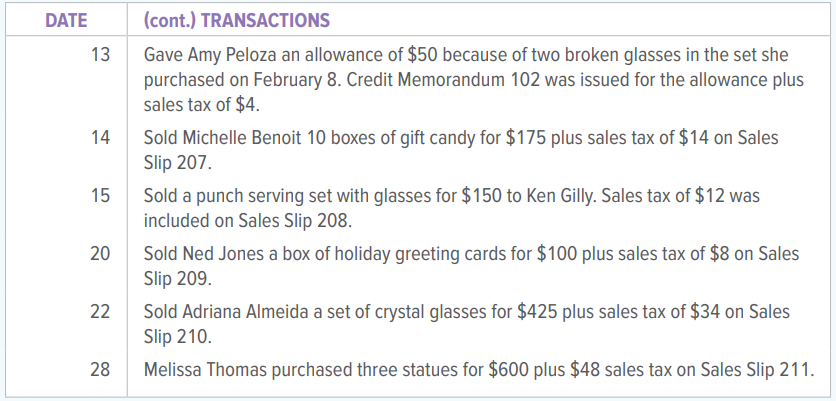
Task: Click the DATE column header
Action: pos(66,20)
